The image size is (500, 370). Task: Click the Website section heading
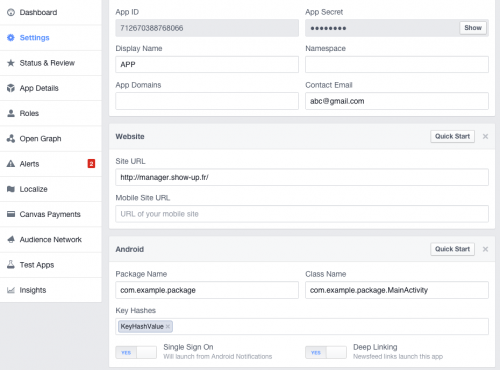[130, 136]
